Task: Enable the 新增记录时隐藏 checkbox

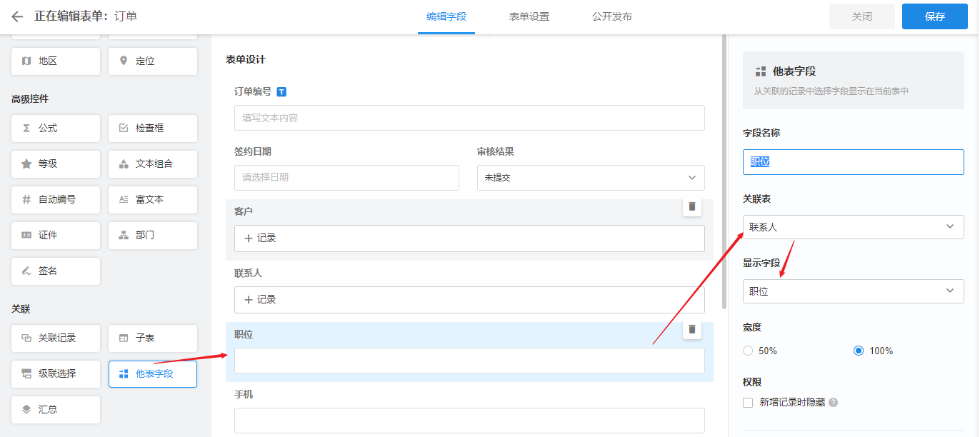Action: (748, 403)
